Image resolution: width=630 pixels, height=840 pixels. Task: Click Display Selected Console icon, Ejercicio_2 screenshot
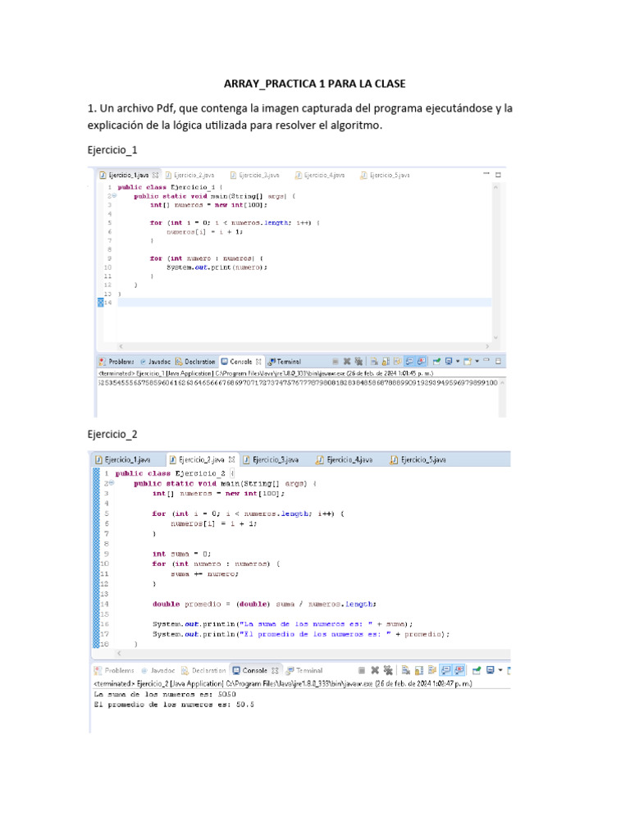pyautogui.click(x=491, y=670)
